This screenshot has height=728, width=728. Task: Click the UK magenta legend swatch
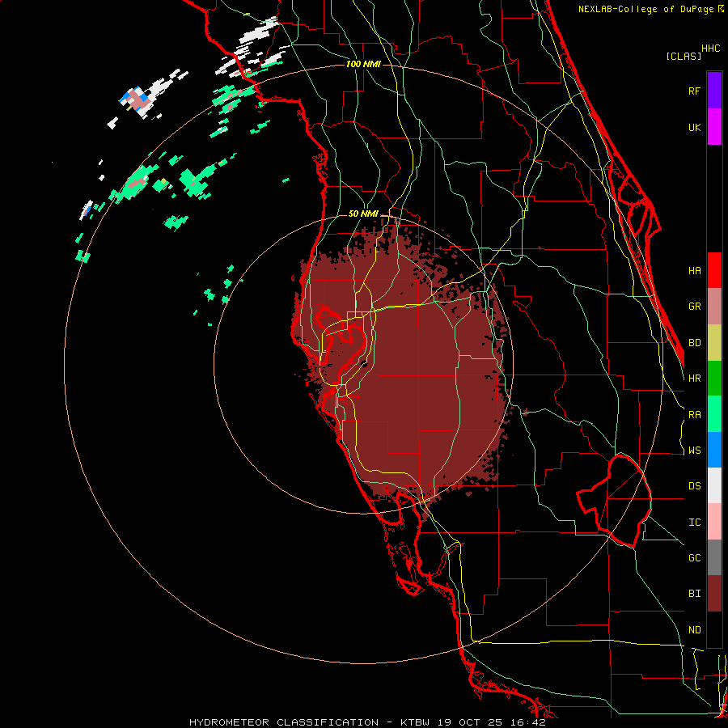point(714,127)
